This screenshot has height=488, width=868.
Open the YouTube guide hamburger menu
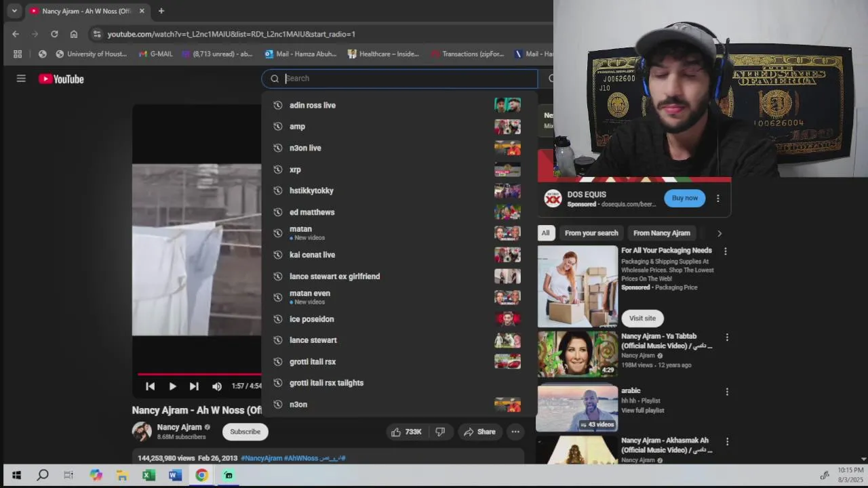point(21,79)
